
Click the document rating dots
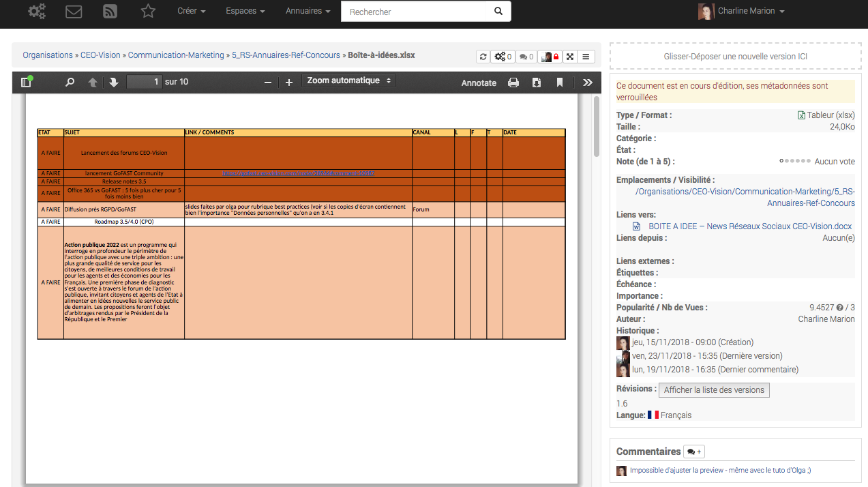(795, 162)
